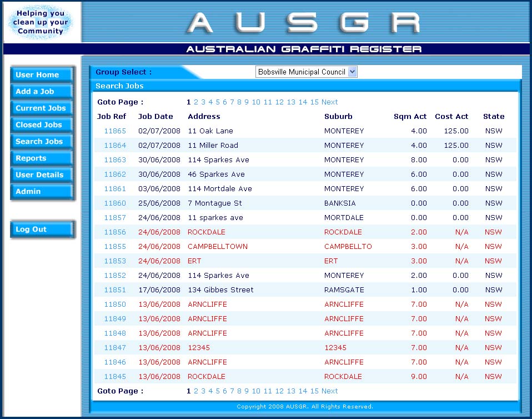Log Out of the register
This screenshot has height=419, width=532.
(42, 230)
